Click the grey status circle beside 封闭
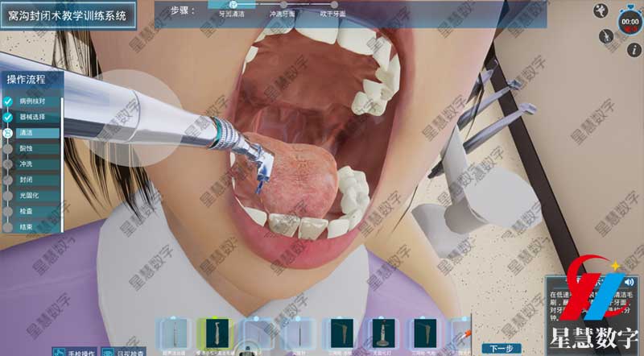Screen dimensions: 644x356 [x=8, y=180]
